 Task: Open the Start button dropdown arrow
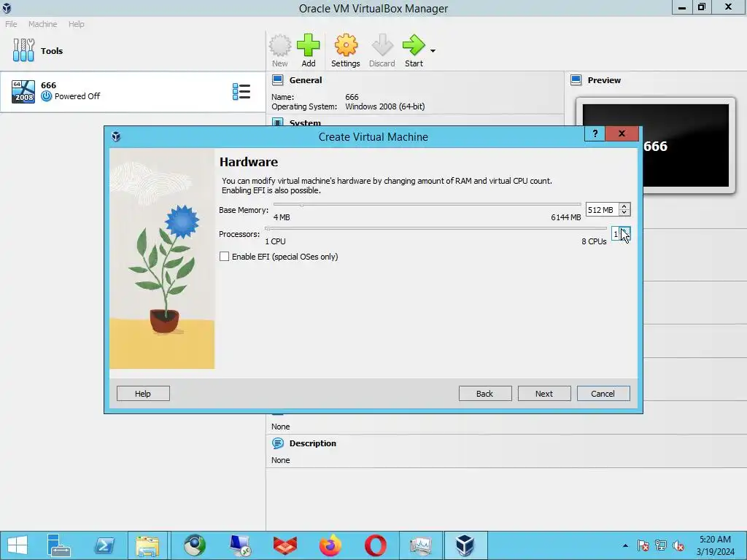(433, 50)
